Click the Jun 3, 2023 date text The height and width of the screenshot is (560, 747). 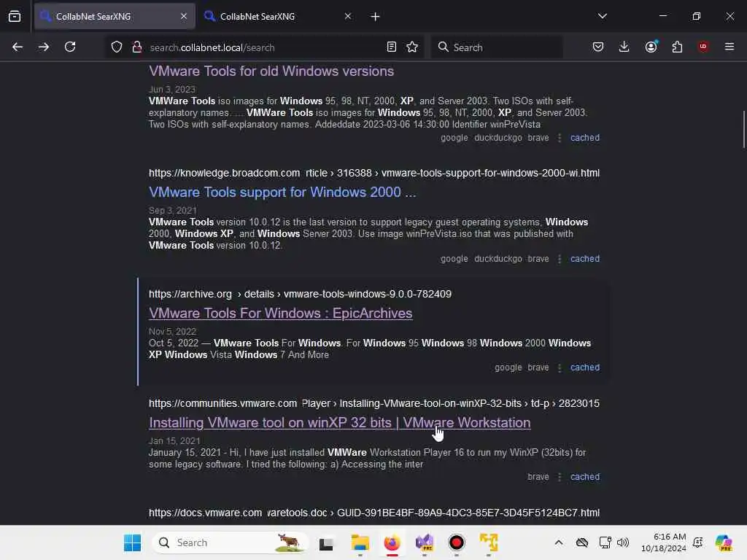click(172, 90)
